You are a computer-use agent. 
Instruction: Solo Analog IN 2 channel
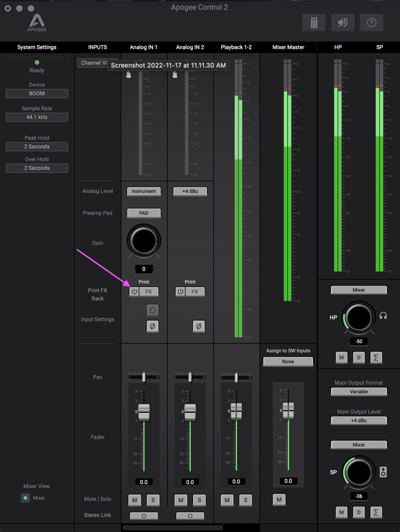[x=199, y=500]
